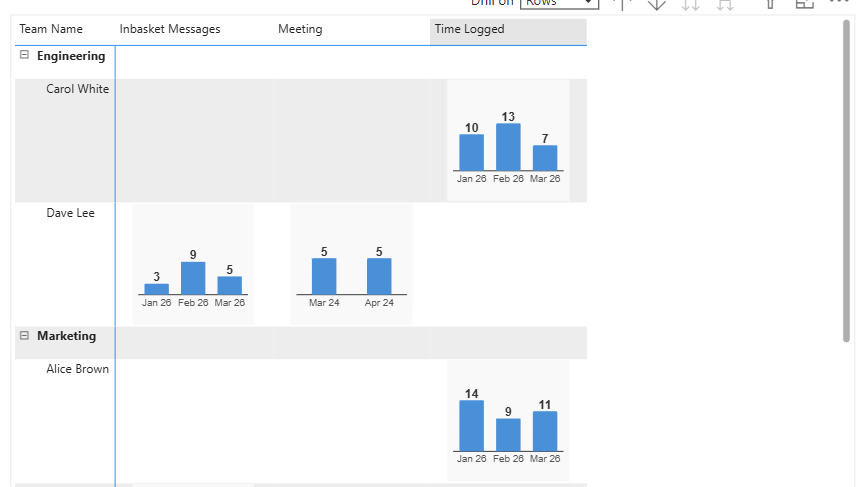Open the Drill on Rows dropdown
The height and width of the screenshot is (487, 860).
coord(559,3)
